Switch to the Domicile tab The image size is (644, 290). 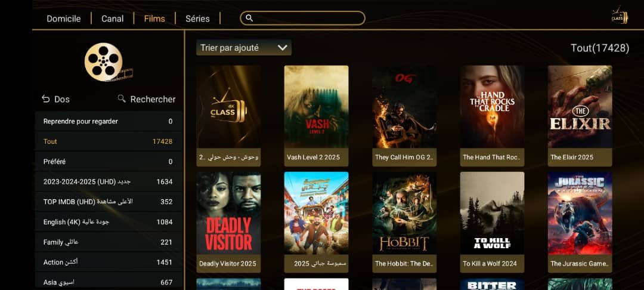(64, 18)
